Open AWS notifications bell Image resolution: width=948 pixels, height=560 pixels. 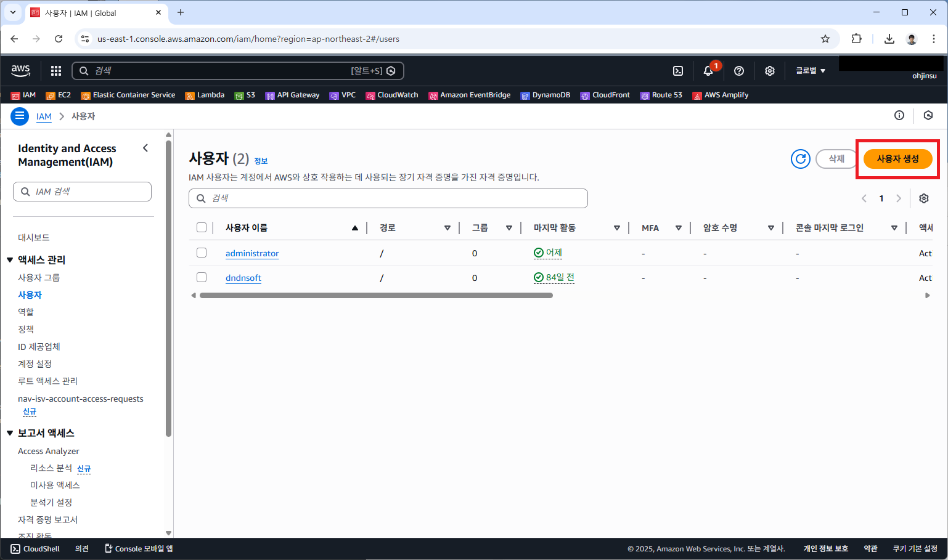coord(708,71)
